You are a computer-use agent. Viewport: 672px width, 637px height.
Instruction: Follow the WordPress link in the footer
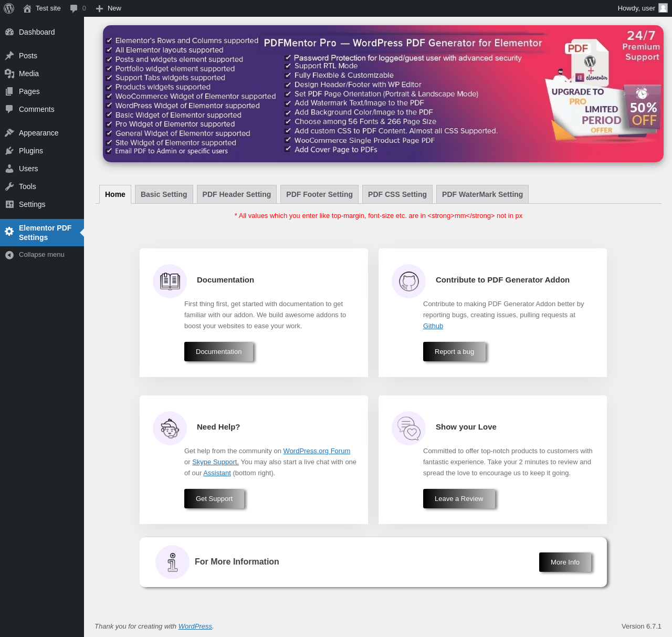[195, 626]
